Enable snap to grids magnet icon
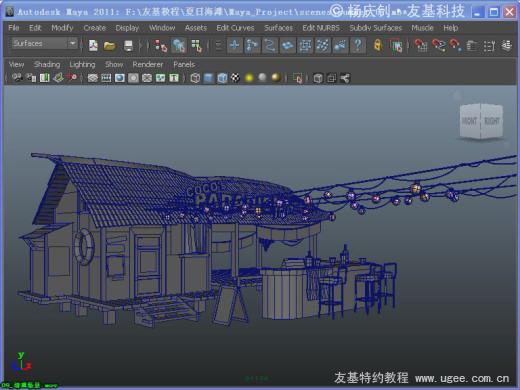520x390 pixels. [421, 45]
